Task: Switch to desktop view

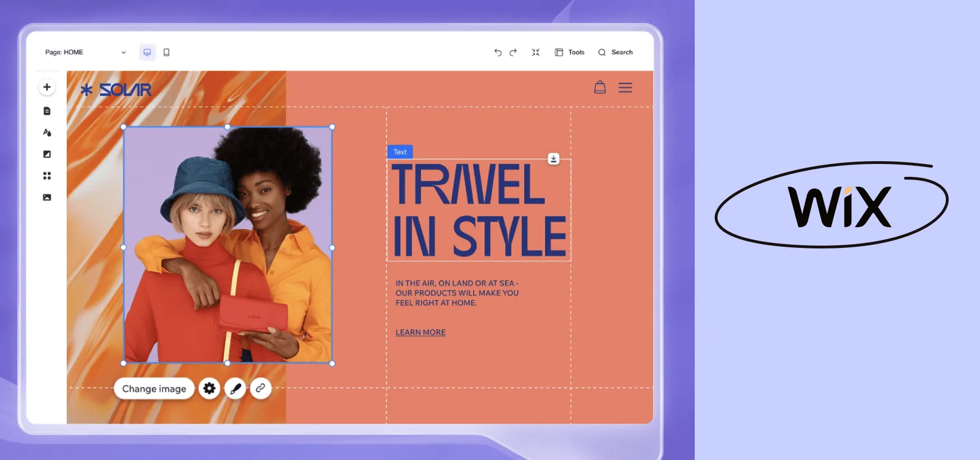Action: click(147, 52)
